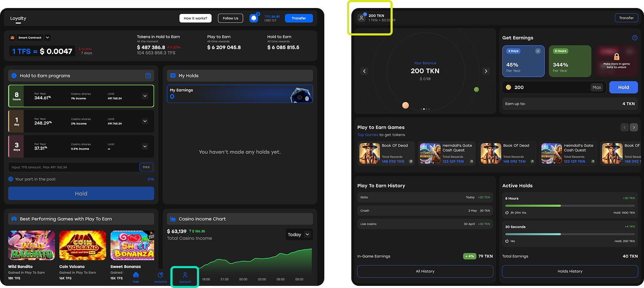Select the 8 Hours 344% earnings plan

570,61
